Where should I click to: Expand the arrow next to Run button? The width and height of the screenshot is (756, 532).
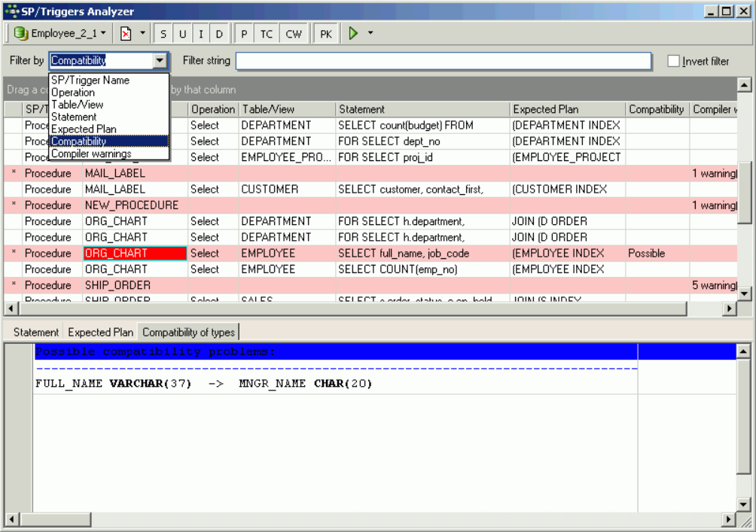coord(370,34)
